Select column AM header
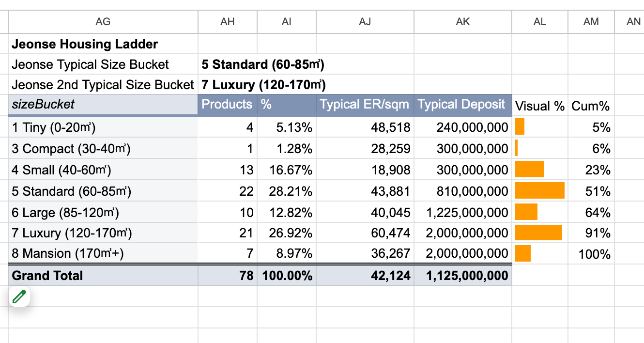Image resolution: width=644 pixels, height=343 pixels. (591, 22)
